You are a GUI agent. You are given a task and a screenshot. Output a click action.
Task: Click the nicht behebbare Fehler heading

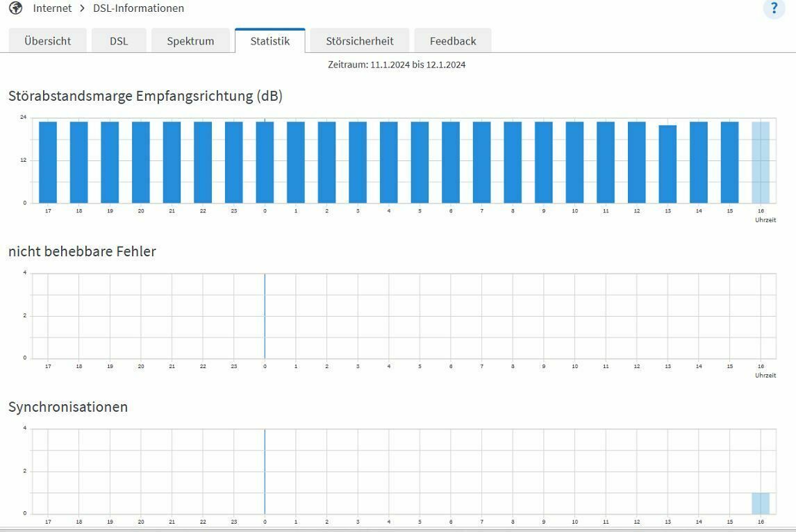point(82,251)
